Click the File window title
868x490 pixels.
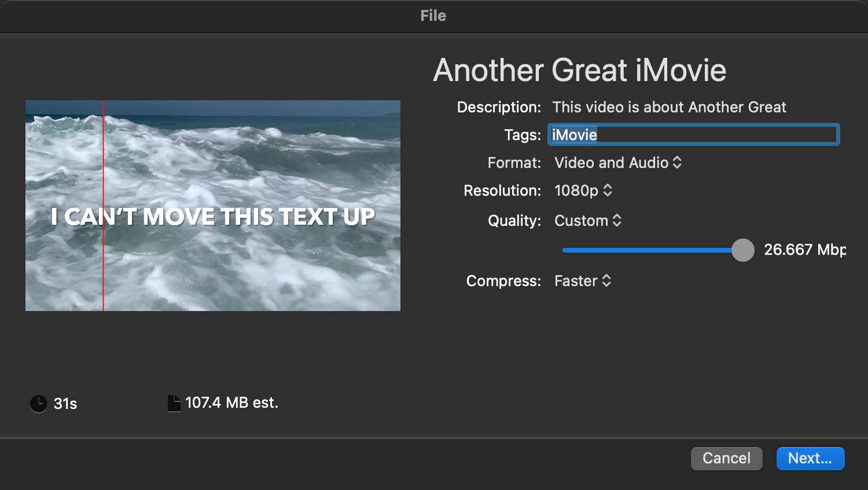433,16
